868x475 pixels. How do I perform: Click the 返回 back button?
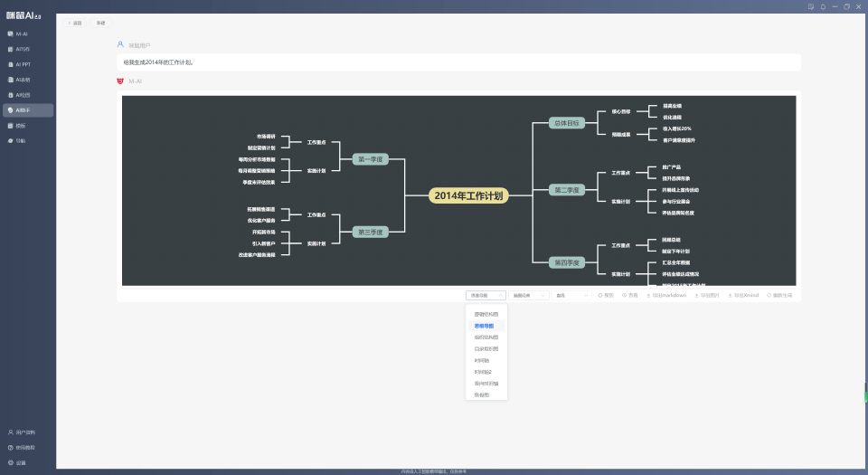(x=76, y=23)
